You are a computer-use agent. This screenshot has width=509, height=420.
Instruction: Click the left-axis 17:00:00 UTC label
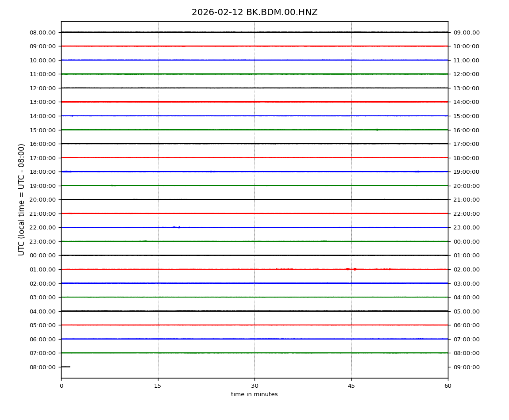42,158
